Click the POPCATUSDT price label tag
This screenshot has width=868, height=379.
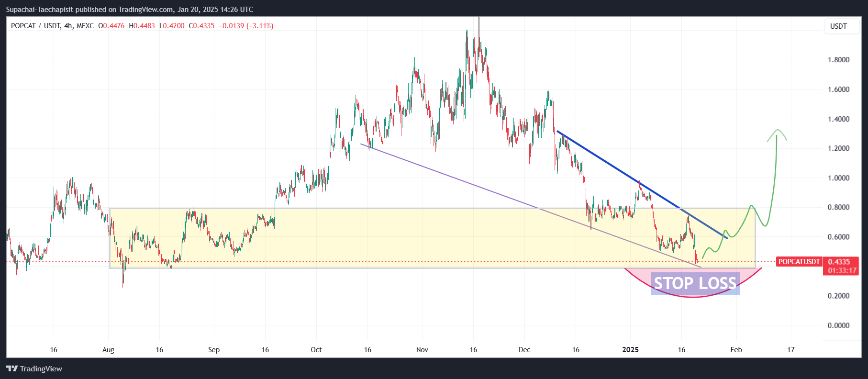coord(799,262)
